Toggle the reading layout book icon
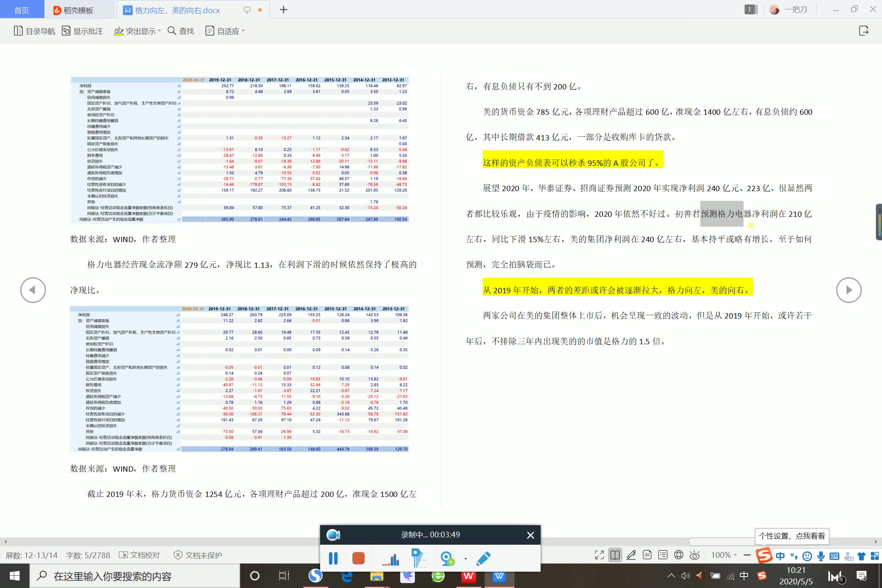Screen dimensions: 882x588 (x=615, y=555)
